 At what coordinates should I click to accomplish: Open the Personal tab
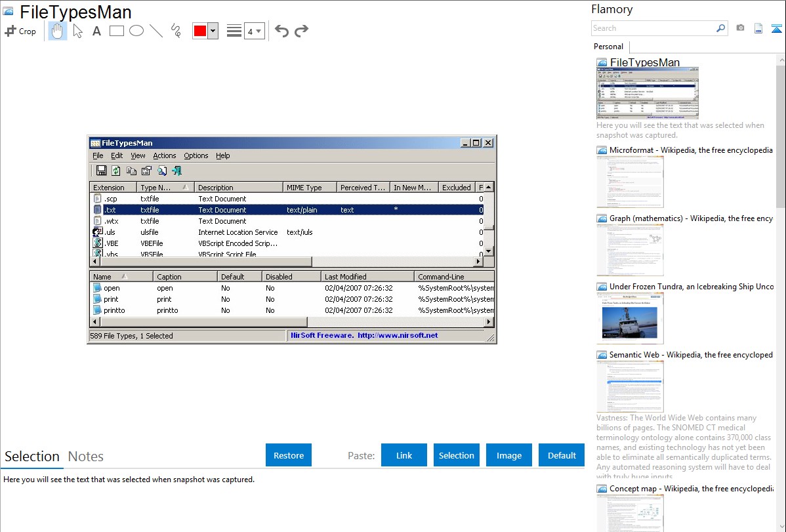pyautogui.click(x=608, y=47)
